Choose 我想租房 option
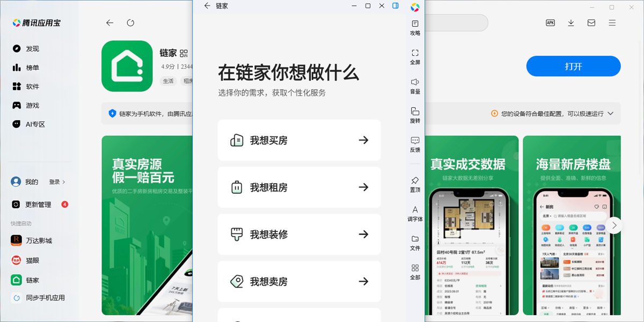 299,187
